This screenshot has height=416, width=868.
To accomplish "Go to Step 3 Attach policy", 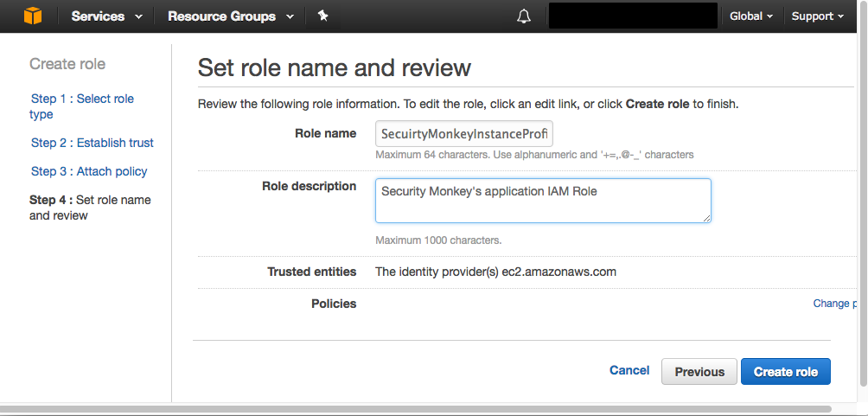I will coord(89,172).
